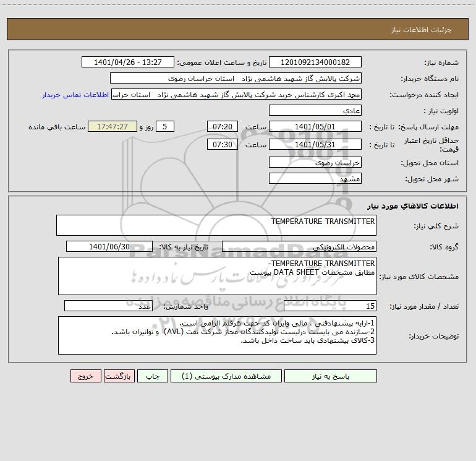Click the delivery province field 'خراسان رضوی'
476x461 pixels.
pyautogui.click(x=315, y=162)
